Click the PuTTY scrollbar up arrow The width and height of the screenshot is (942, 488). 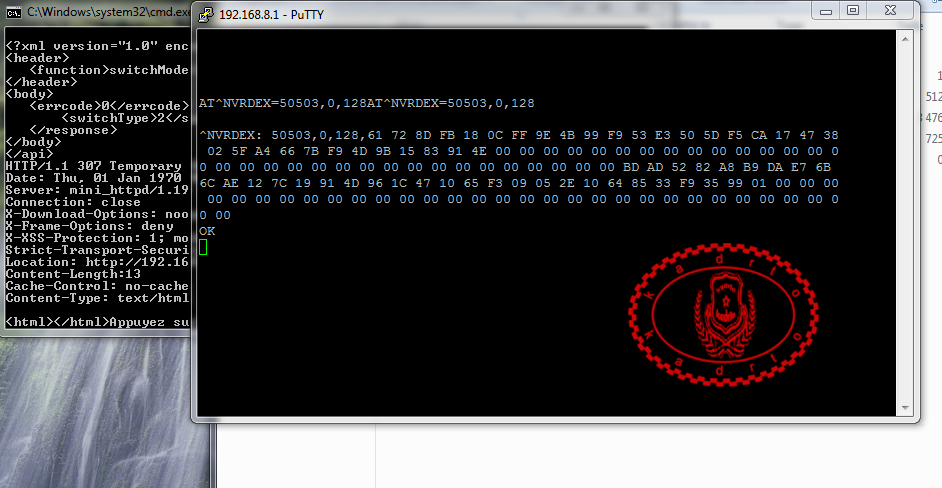pyautogui.click(x=905, y=38)
